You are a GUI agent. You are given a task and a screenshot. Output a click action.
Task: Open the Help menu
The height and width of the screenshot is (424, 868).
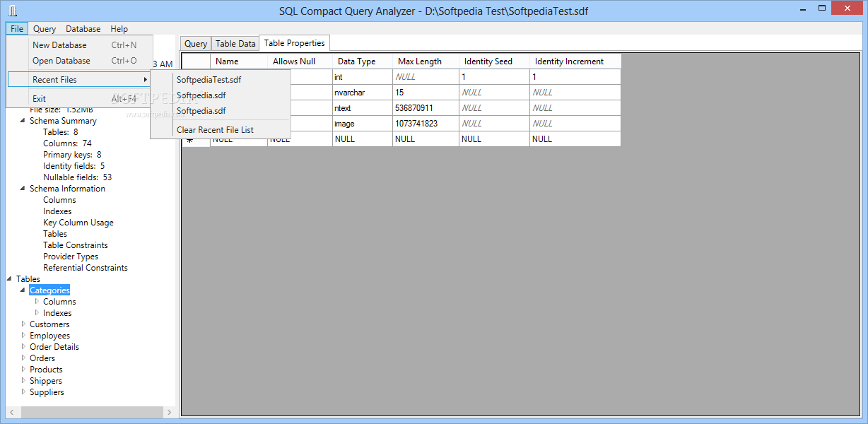(x=119, y=29)
